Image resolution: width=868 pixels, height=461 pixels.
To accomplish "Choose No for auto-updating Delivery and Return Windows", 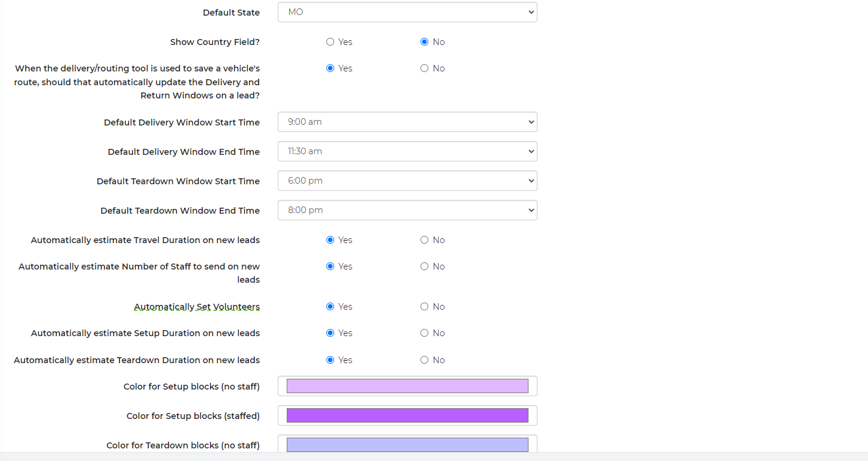I will (425, 68).
